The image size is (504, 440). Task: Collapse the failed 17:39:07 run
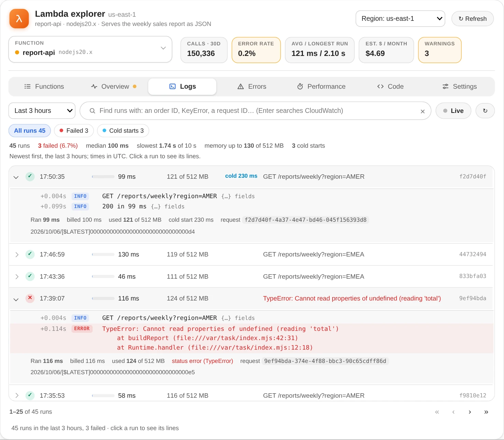click(251, 298)
